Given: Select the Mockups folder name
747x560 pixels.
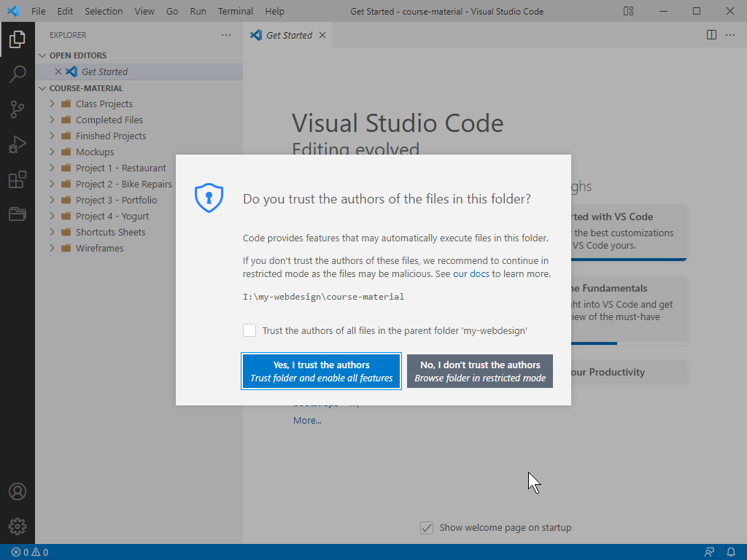Looking at the screenshot, I should 95,152.
